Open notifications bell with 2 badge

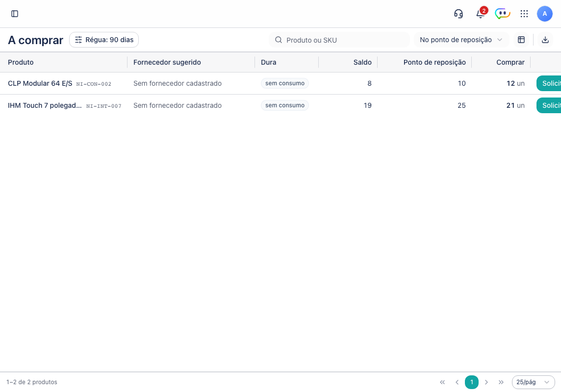481,14
